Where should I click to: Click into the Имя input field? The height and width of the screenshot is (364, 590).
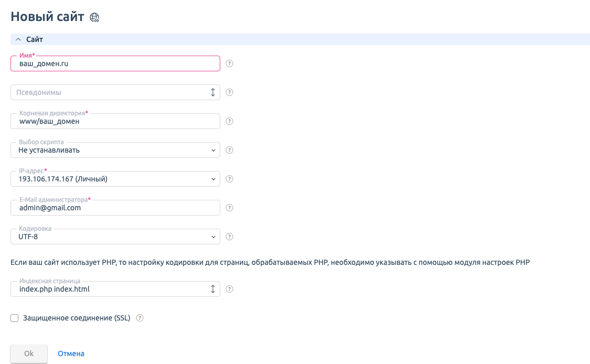coord(115,63)
